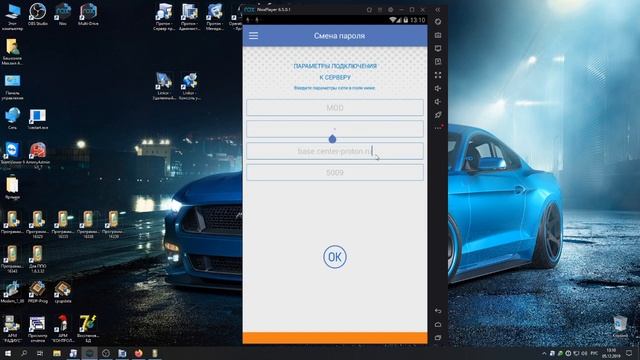Select the АРМ РАДИУС desktop shortcut

12,329
